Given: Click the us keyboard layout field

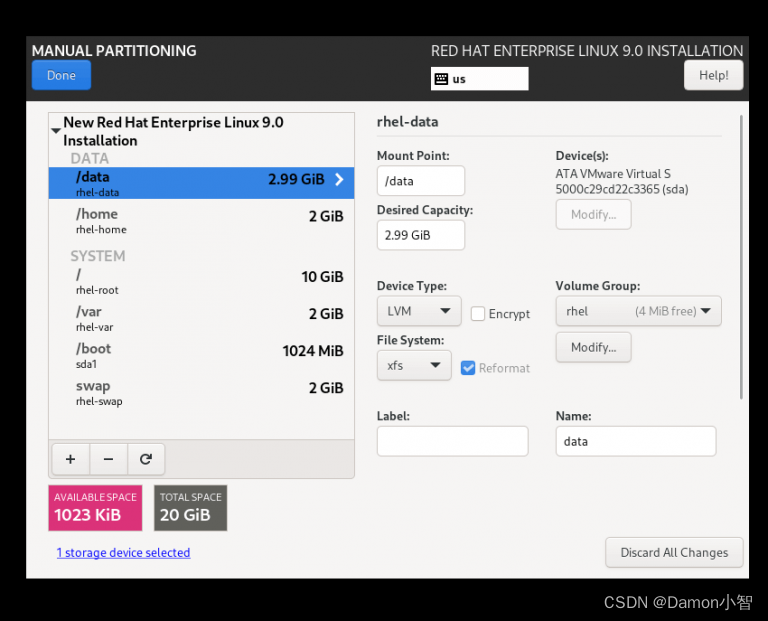Looking at the screenshot, I should pos(480,79).
